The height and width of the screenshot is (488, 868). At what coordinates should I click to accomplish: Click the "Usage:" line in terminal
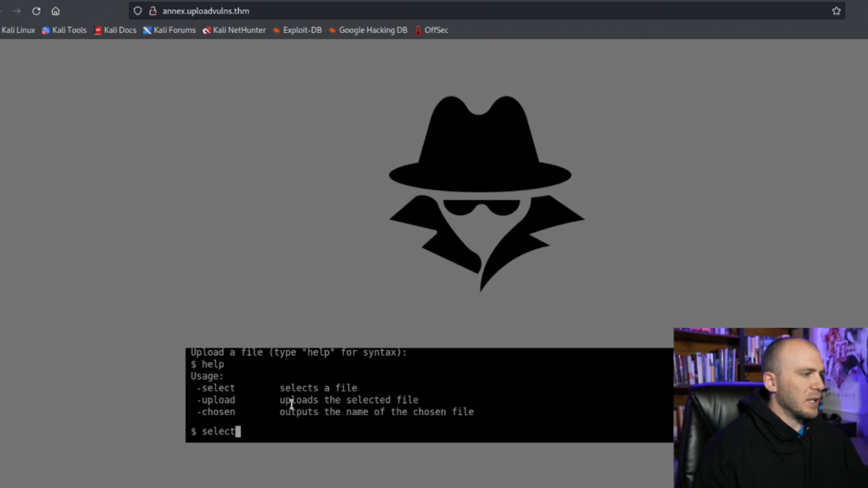207,376
